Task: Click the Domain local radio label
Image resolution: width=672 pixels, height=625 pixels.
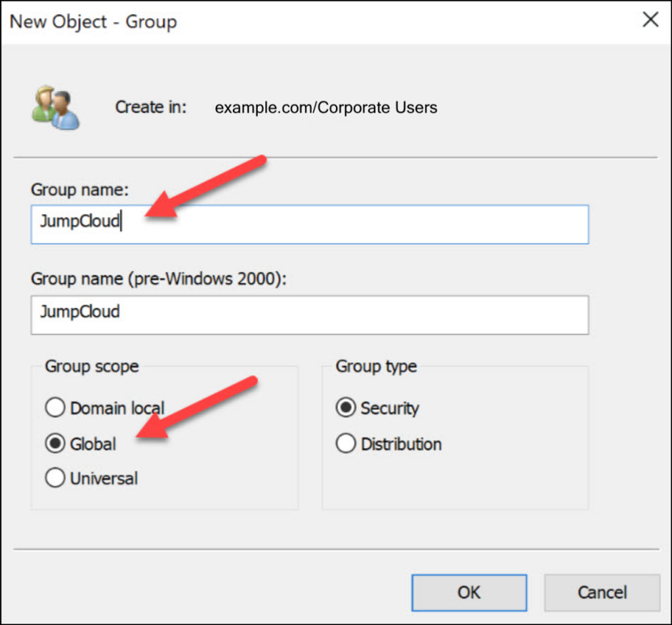Action: [x=117, y=407]
